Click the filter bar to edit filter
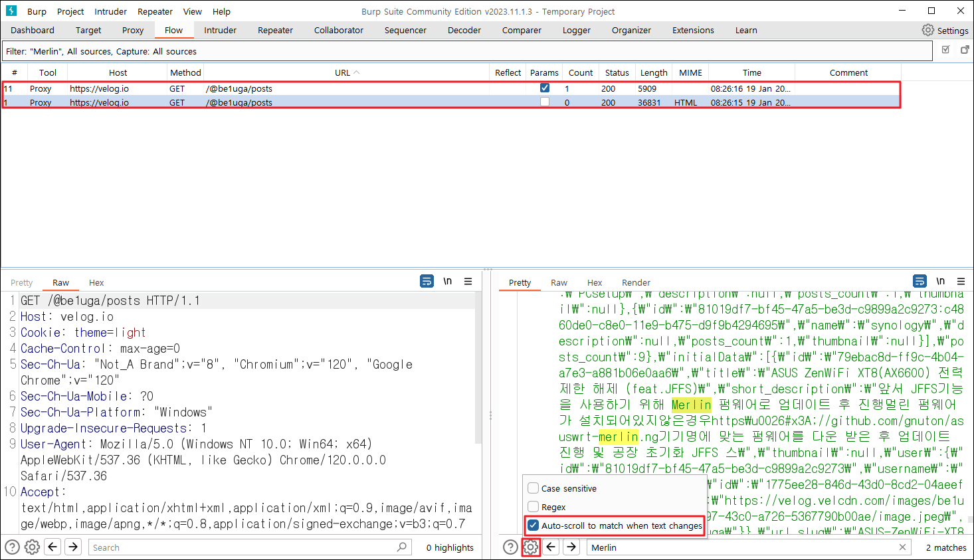The width and height of the screenshot is (974, 560). (x=468, y=51)
